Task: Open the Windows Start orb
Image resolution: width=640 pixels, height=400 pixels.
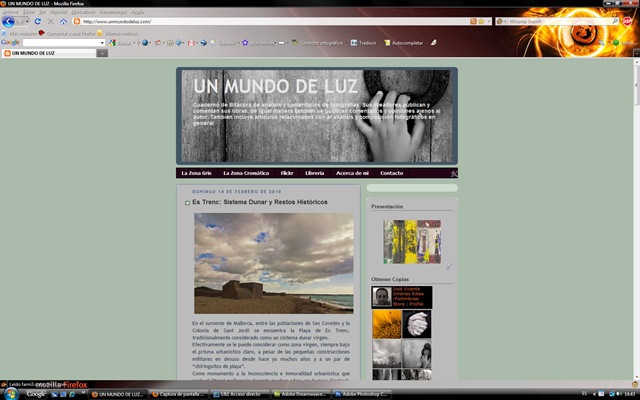Action: click(10, 394)
